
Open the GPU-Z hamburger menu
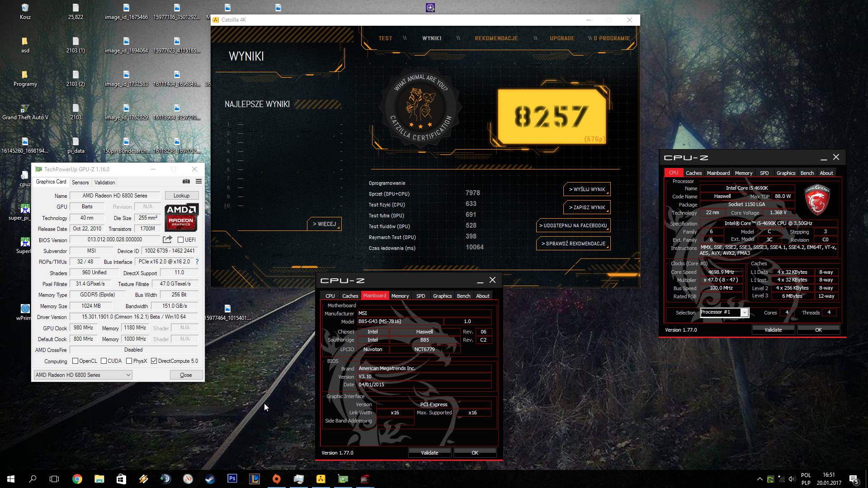(198, 181)
